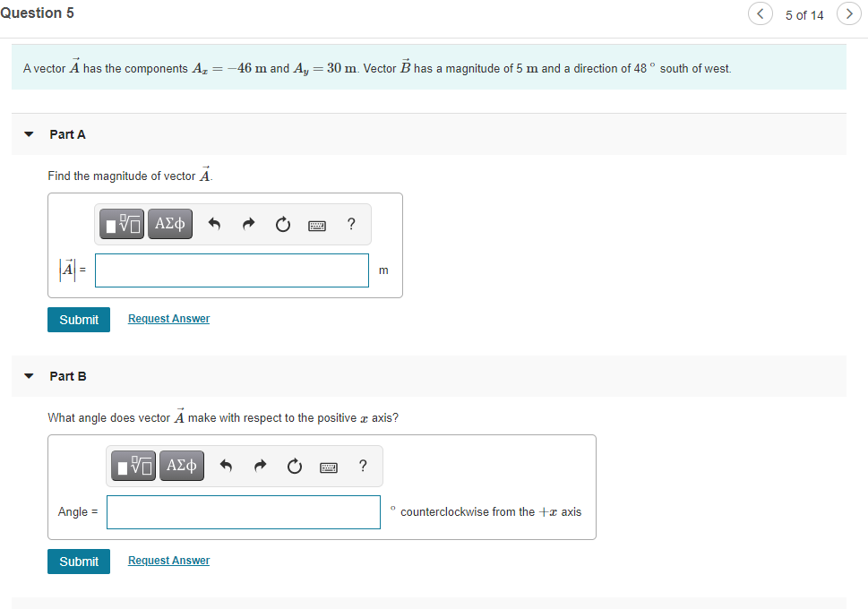Click the redo icon in Part A toolbar
This screenshot has height=609, width=868.
click(248, 224)
